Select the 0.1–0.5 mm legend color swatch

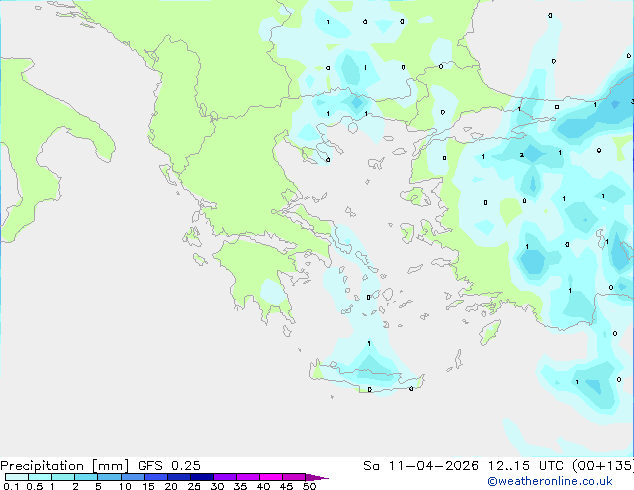pyautogui.click(x=17, y=477)
